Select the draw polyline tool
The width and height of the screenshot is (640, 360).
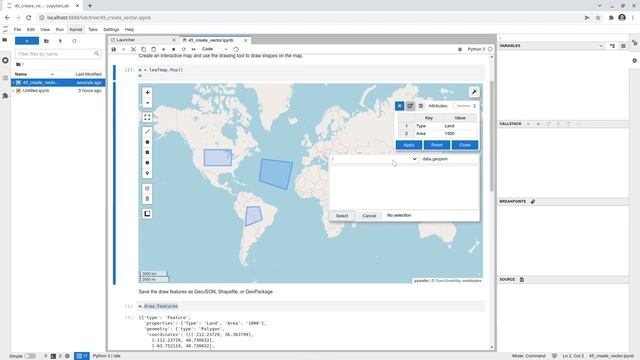click(147, 132)
